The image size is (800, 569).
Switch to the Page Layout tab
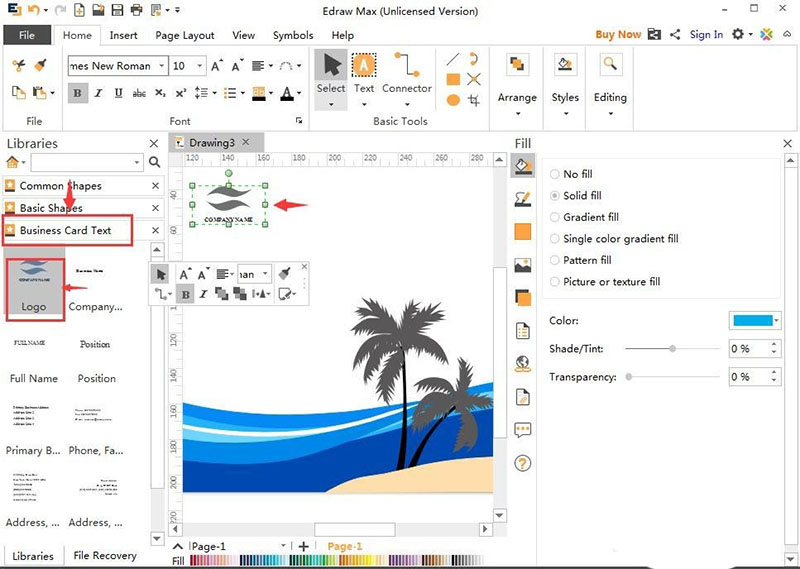(x=185, y=35)
